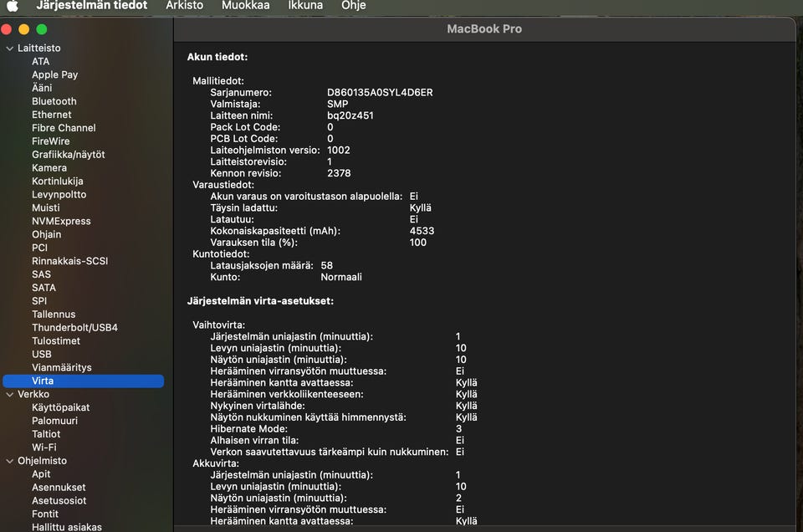Click the Laiteohjelmiston versio value 1002

338,151
